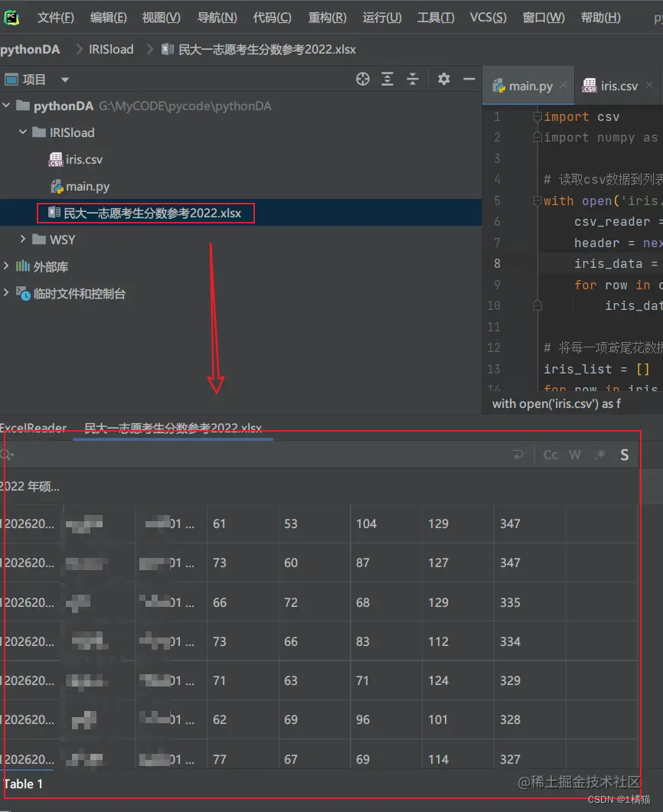
Task: Open the 文件(F) menu
Action: coord(56,18)
